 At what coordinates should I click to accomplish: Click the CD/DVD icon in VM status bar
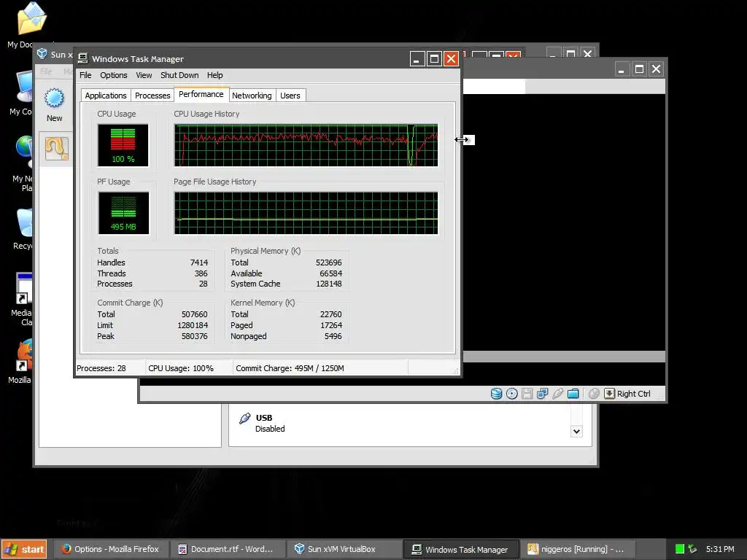click(x=511, y=394)
